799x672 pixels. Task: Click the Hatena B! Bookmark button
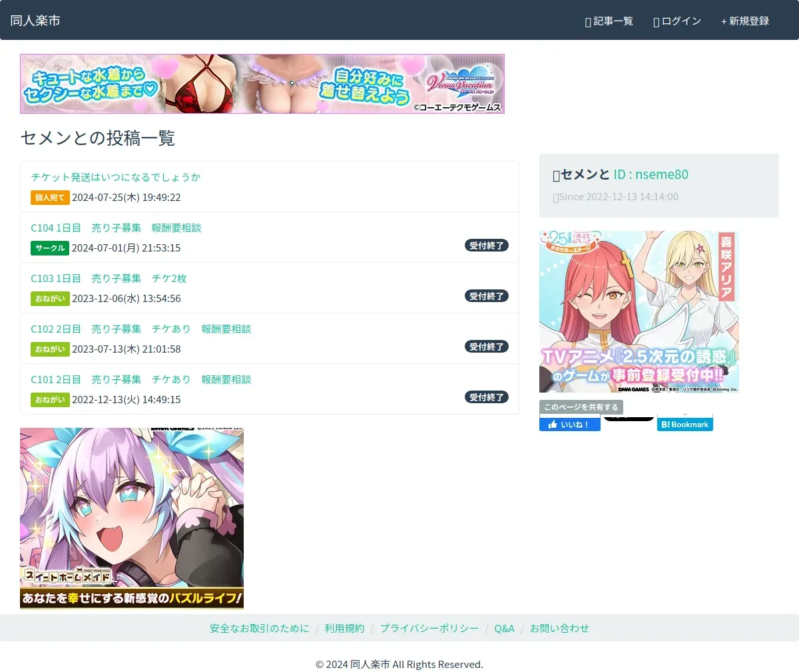pyautogui.click(x=685, y=424)
